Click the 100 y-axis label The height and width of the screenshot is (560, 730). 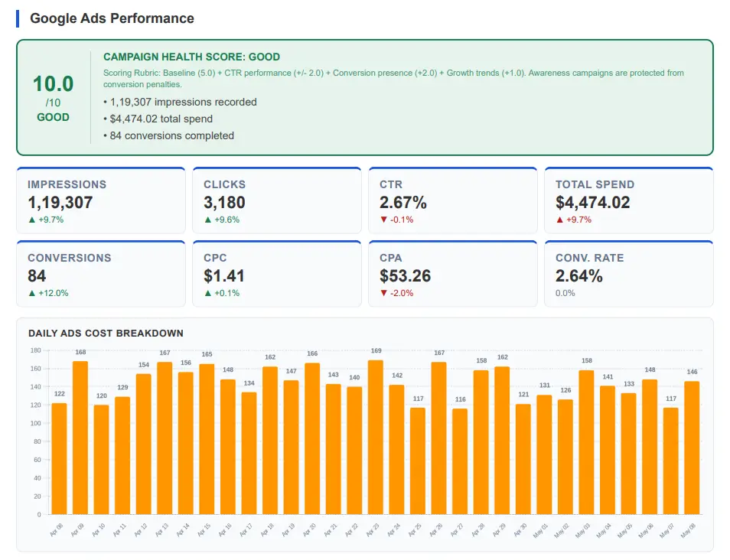pos(36,423)
